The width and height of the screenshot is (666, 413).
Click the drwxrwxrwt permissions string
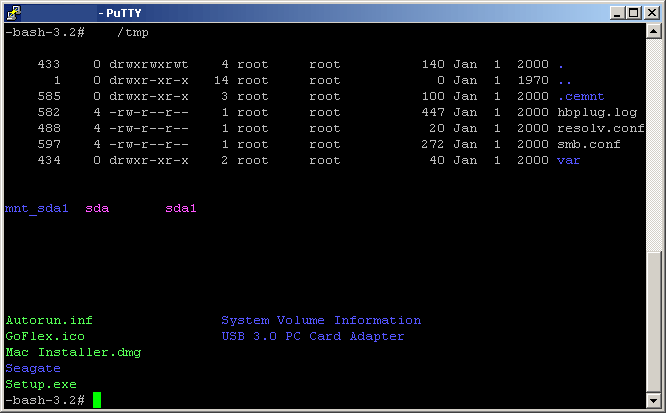pos(149,65)
